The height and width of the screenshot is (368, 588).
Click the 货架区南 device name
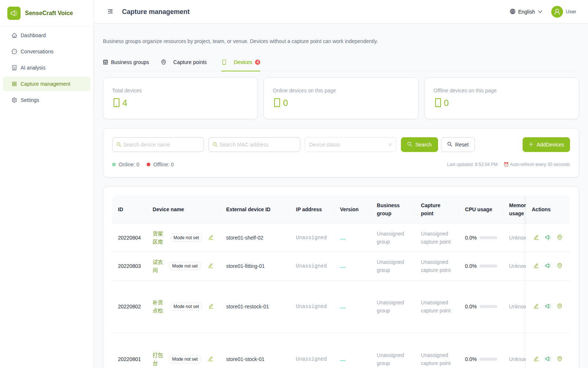coord(158,238)
